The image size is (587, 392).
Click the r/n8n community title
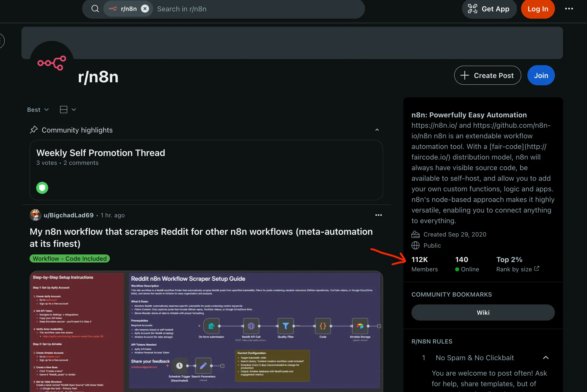click(98, 77)
